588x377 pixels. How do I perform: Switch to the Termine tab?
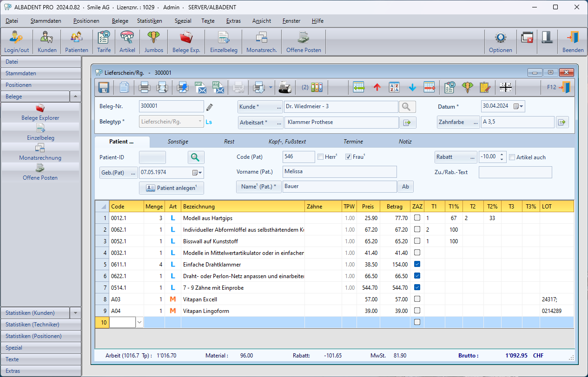tap(353, 142)
